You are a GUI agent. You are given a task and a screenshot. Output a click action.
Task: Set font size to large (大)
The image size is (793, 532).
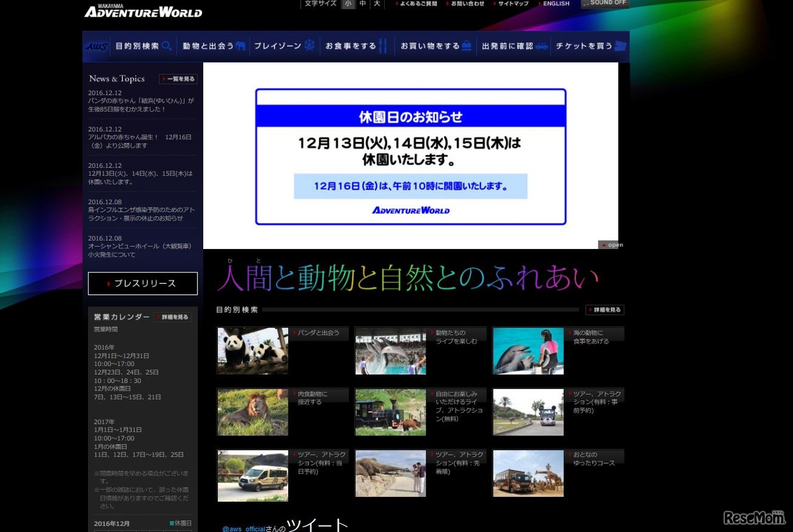coord(377,4)
